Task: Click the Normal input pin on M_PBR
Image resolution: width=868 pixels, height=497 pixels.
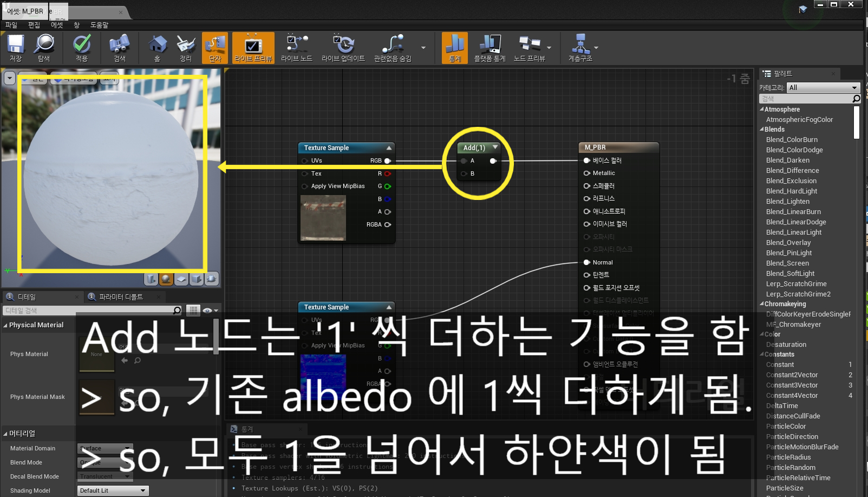Action: (x=586, y=262)
